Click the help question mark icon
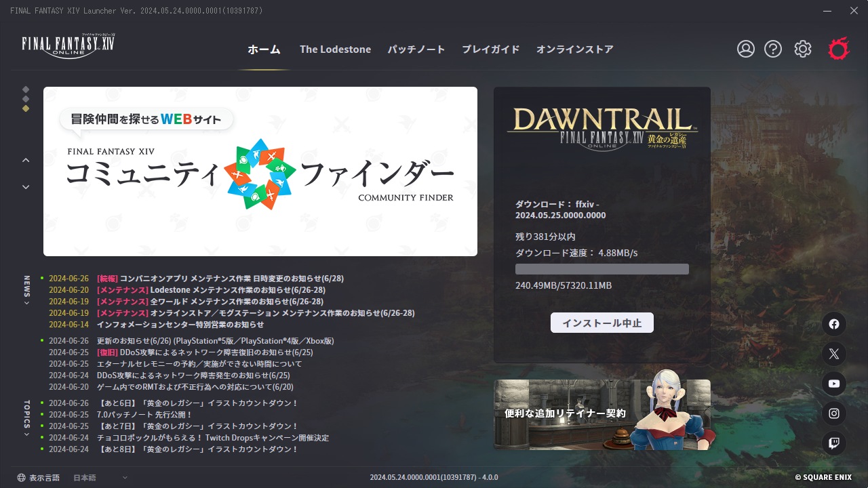This screenshot has height=488, width=868. click(773, 49)
